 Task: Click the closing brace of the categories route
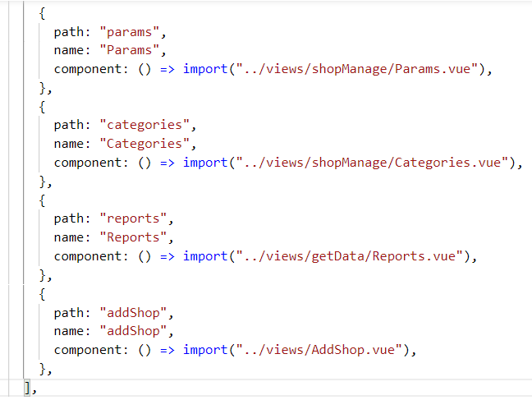[43, 182]
